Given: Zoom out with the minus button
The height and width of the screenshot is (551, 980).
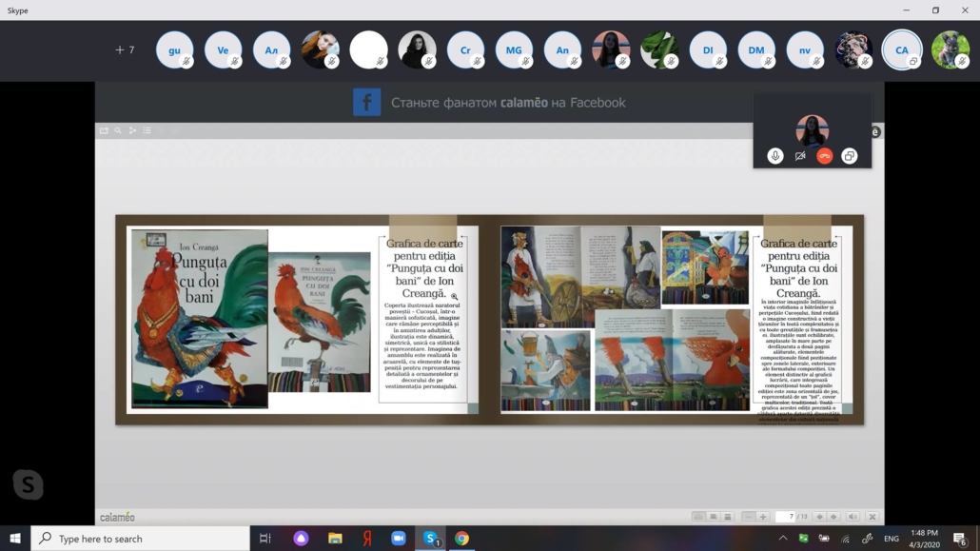Looking at the screenshot, I should click(x=748, y=517).
